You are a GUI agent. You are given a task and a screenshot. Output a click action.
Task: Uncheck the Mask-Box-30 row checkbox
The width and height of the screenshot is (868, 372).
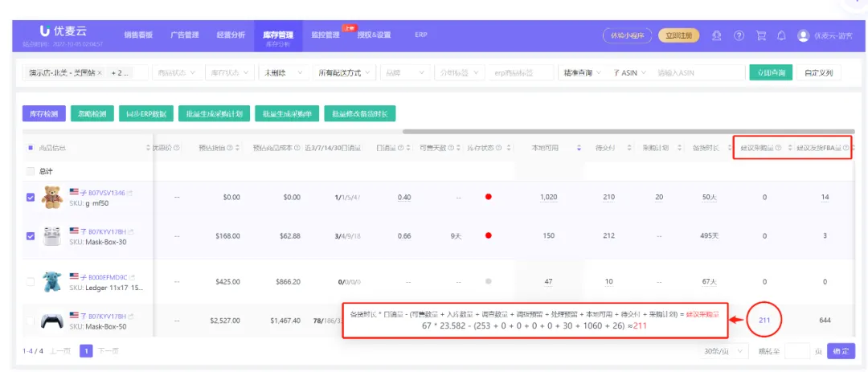point(31,236)
